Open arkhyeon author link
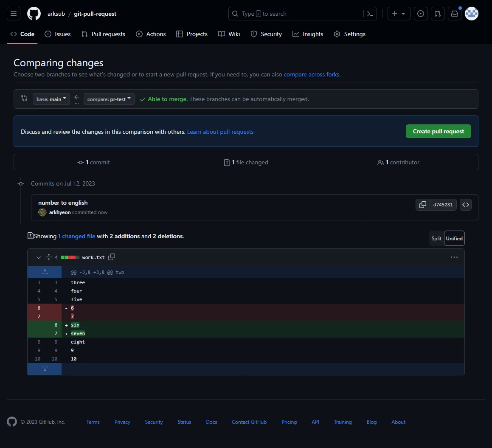This screenshot has width=492, height=448. tap(59, 212)
